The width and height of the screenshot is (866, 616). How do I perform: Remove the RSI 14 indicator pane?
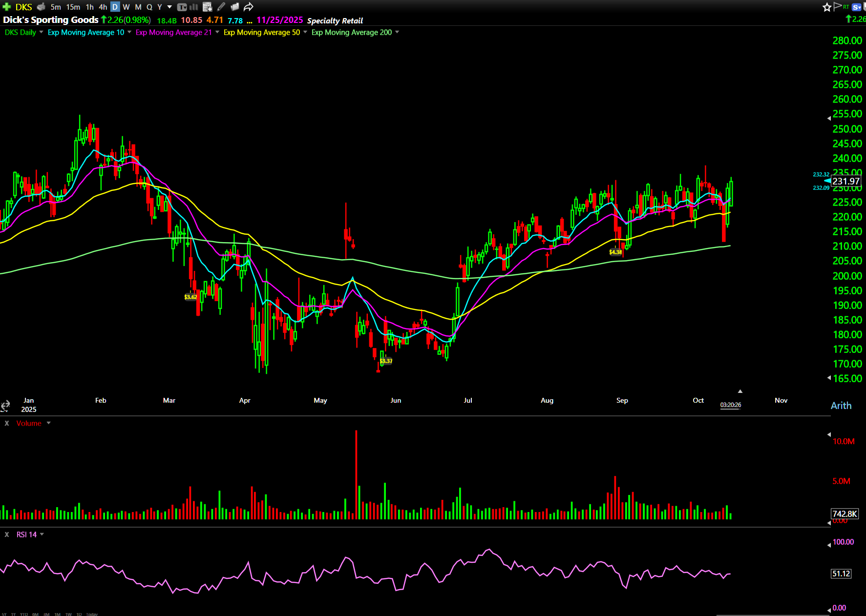pos(7,534)
